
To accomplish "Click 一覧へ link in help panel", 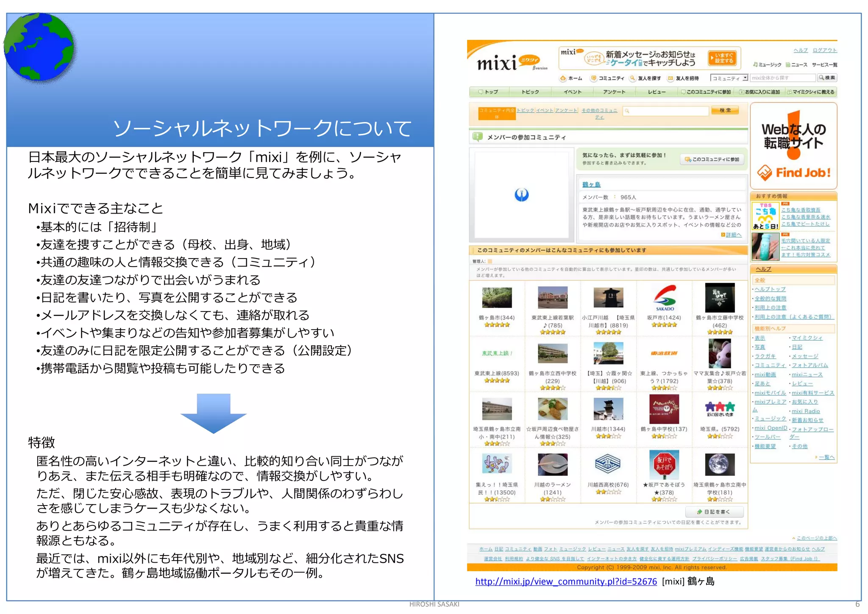I will tap(826, 458).
